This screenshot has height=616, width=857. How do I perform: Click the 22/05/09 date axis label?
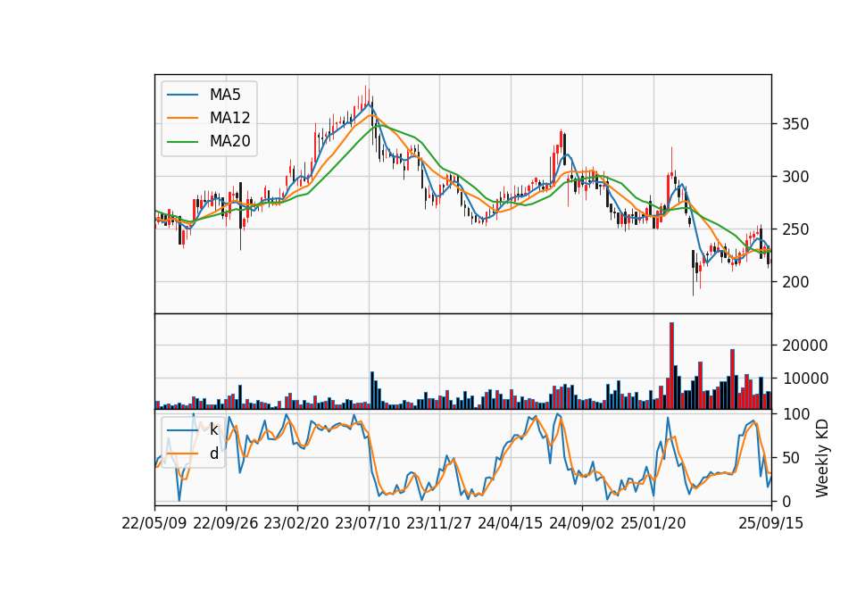154,523
